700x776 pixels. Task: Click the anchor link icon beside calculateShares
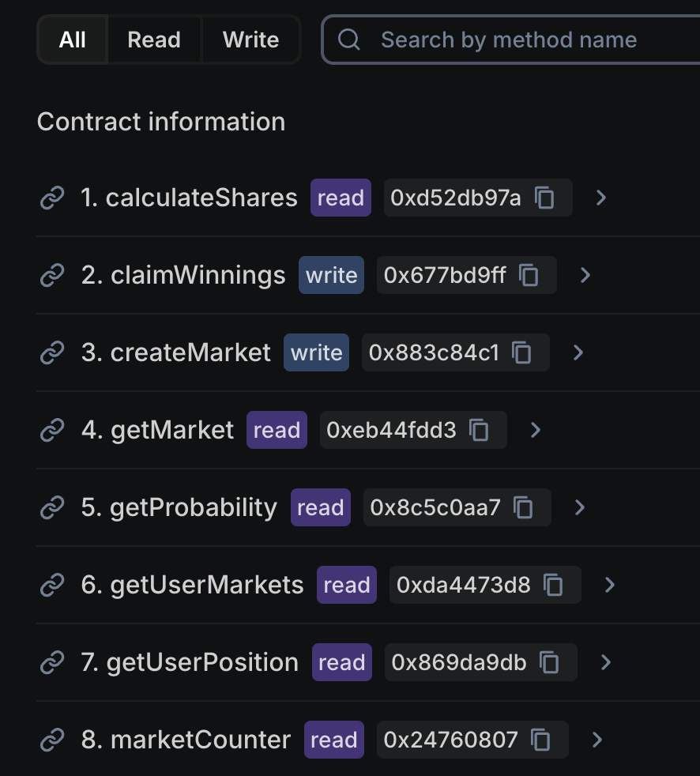pyautogui.click(x=52, y=198)
